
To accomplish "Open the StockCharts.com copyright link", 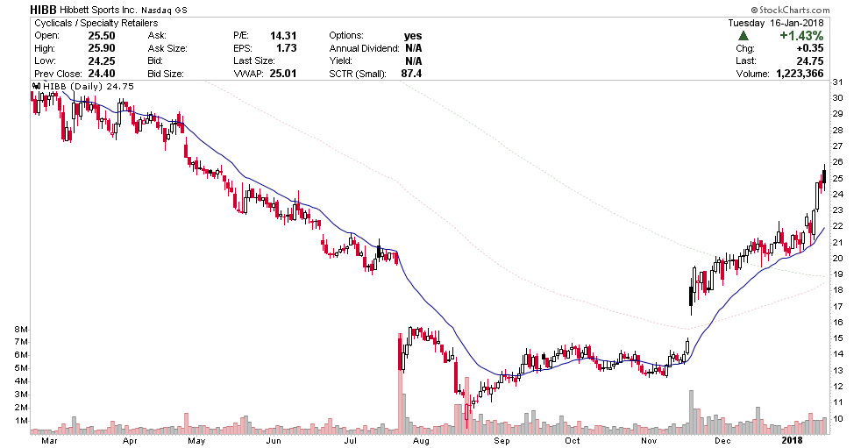I will 791,10.
